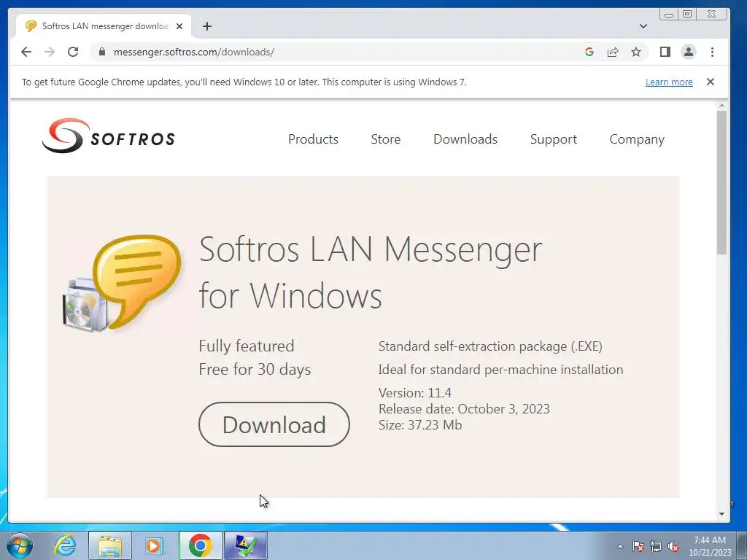
Task: Click the taskbar clock showing 7:44 AM
Action: click(x=710, y=546)
